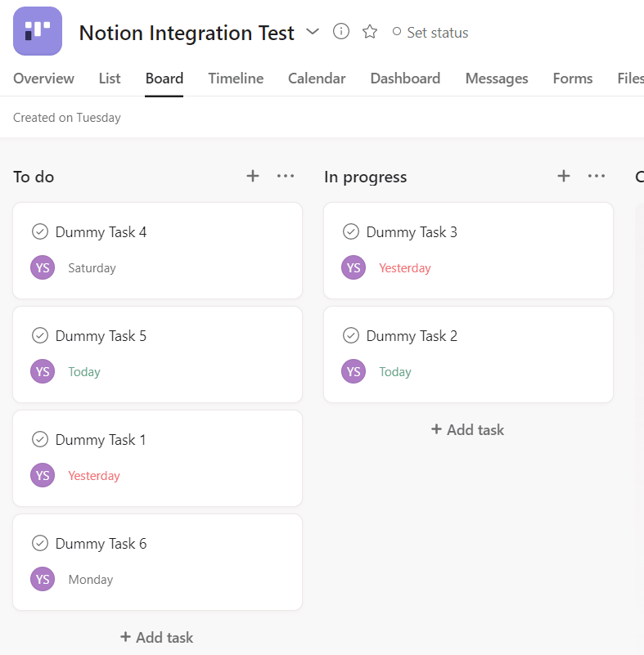This screenshot has width=644, height=655.
Task: Click the purple project board icon
Action: pyautogui.click(x=38, y=31)
